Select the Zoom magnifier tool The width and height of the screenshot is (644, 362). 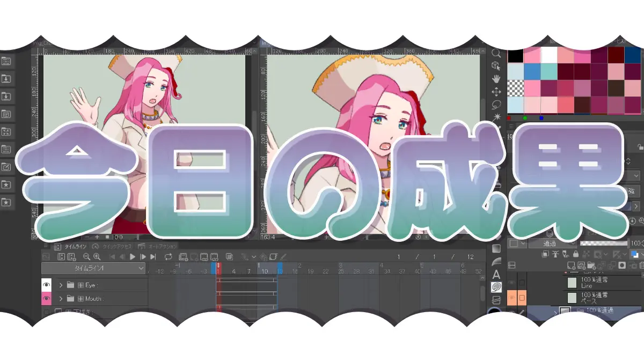(x=496, y=54)
